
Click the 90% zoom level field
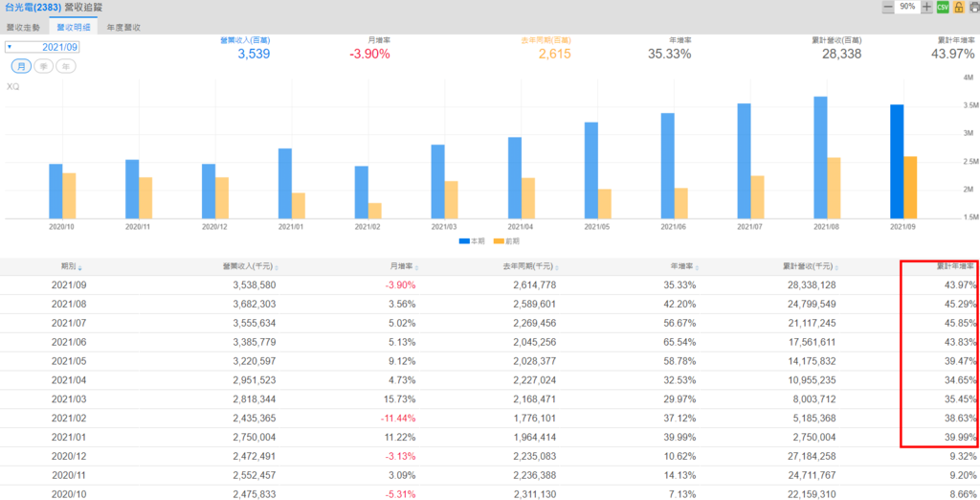(907, 7)
